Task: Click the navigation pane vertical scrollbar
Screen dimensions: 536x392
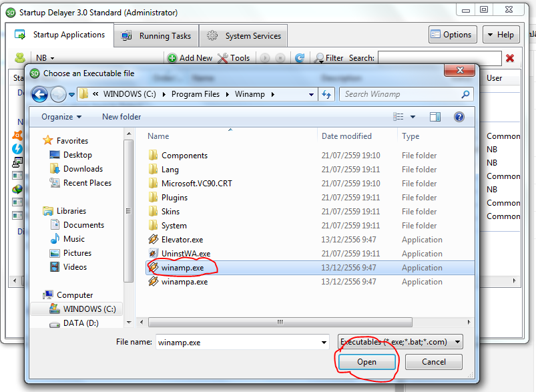Action: coord(129,211)
